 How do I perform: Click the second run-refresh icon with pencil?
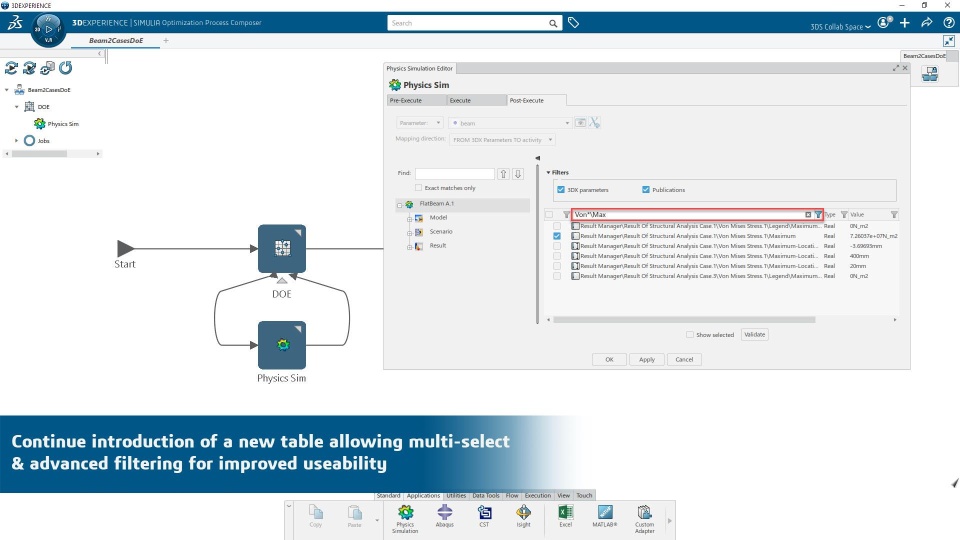tap(29, 68)
